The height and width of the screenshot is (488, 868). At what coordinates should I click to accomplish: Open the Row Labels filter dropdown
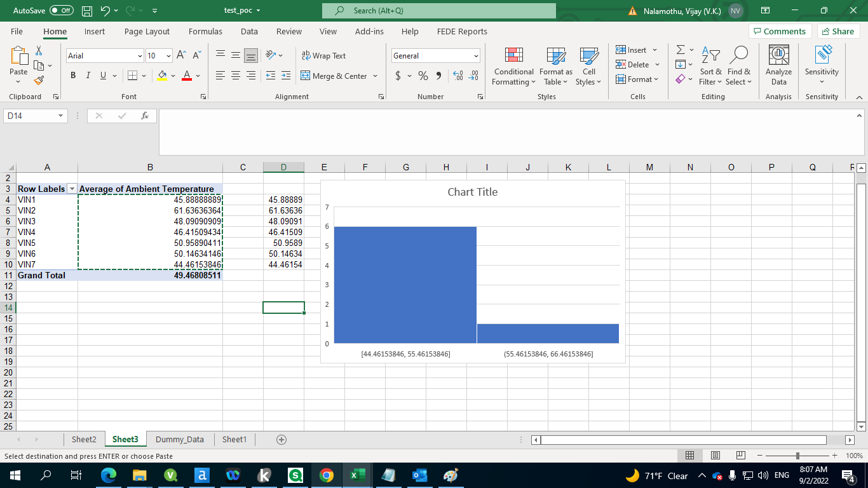click(x=72, y=189)
